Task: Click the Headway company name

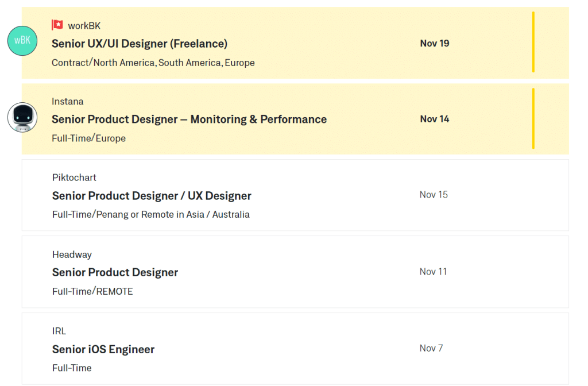Action: tap(72, 254)
